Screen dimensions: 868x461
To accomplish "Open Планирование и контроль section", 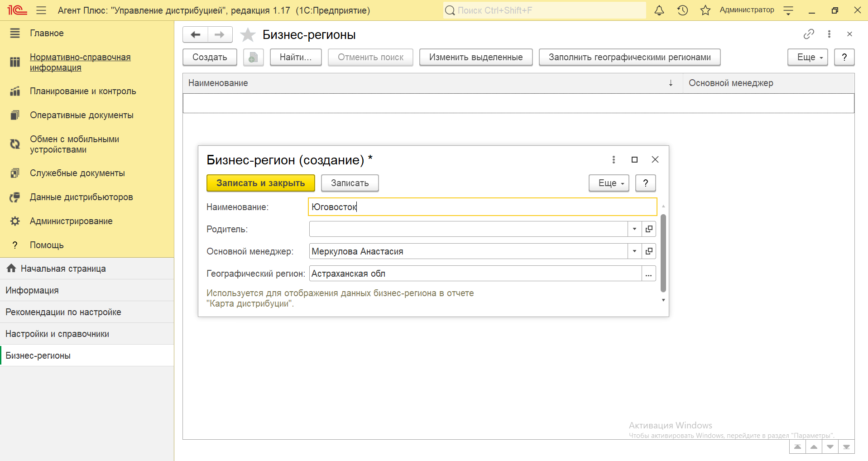I will coord(83,91).
